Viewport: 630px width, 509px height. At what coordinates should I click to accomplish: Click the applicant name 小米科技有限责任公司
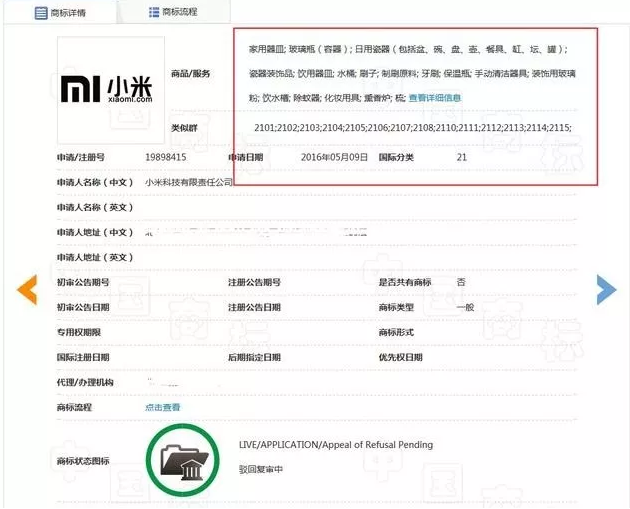[x=189, y=182]
